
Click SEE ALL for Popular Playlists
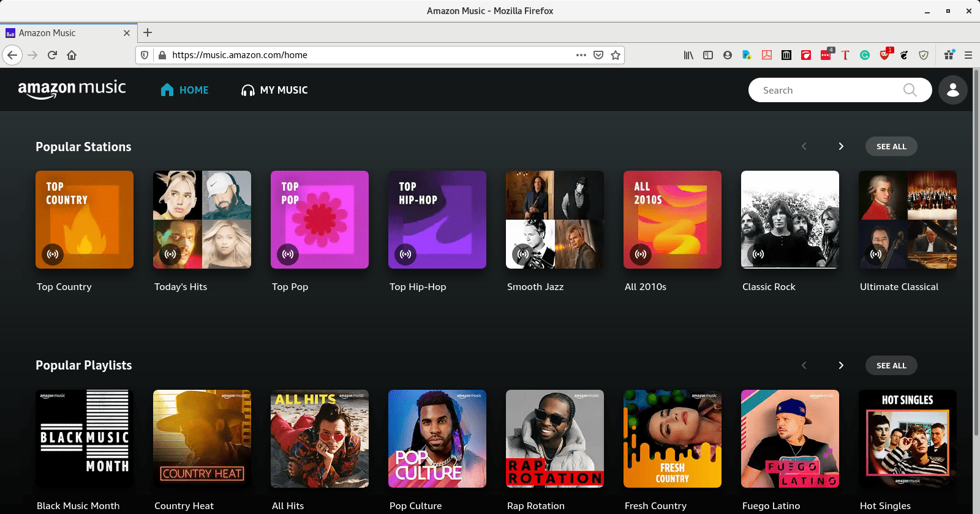[x=891, y=365]
